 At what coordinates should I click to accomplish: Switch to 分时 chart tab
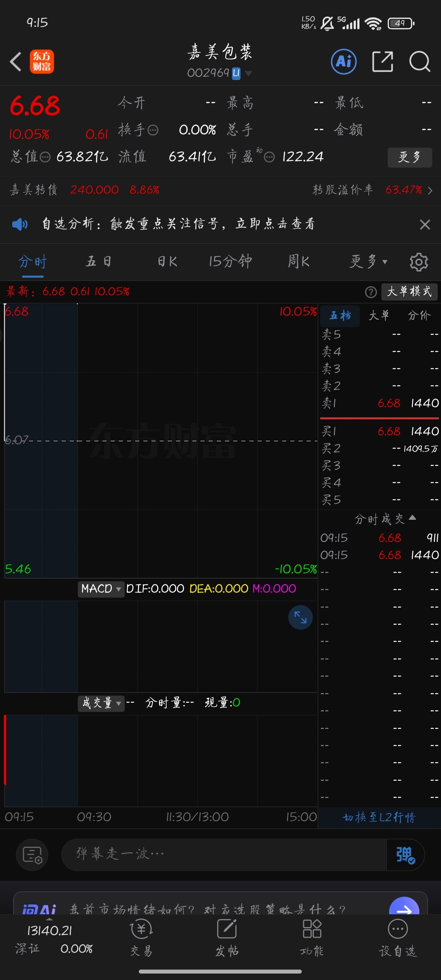pos(33,261)
